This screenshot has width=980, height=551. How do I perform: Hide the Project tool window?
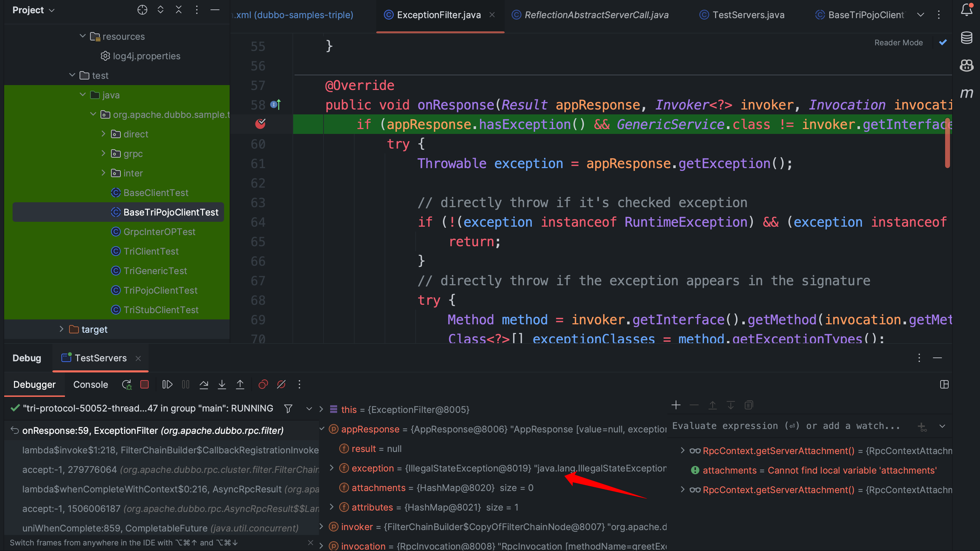click(x=215, y=10)
